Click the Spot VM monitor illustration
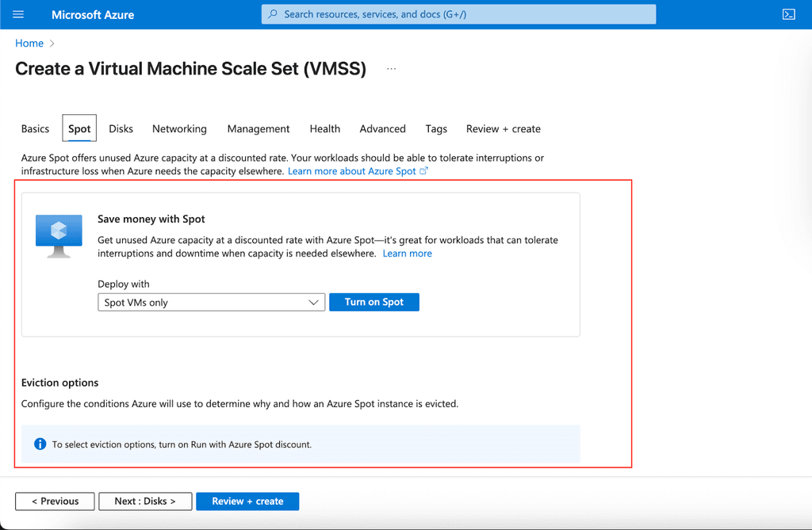This screenshot has width=812, height=530. pos(59,232)
